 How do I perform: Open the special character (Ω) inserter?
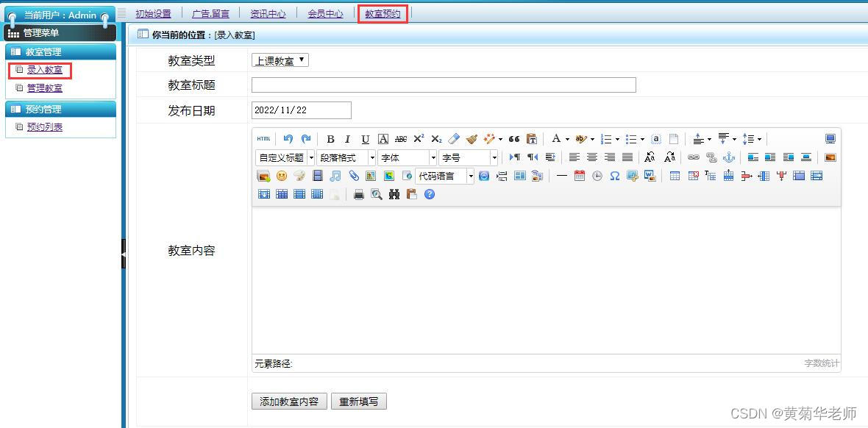pos(613,176)
